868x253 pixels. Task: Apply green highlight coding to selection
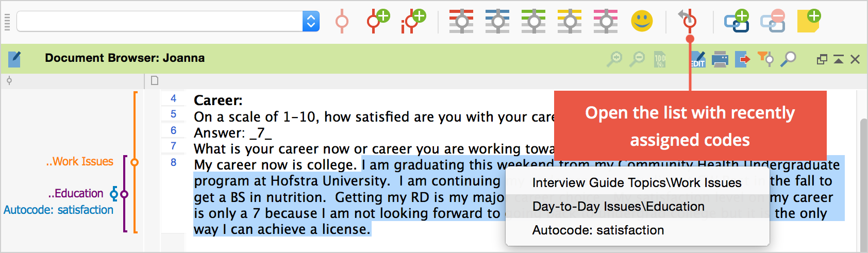533,21
